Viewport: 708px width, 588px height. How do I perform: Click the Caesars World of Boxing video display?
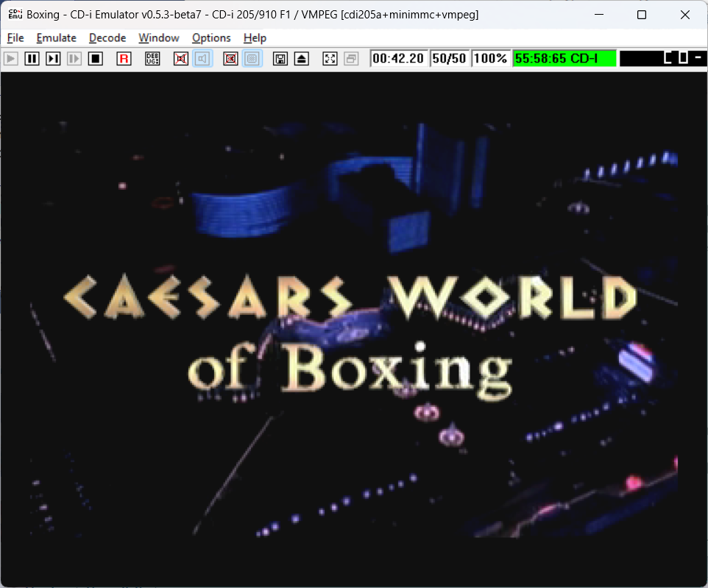click(x=354, y=329)
